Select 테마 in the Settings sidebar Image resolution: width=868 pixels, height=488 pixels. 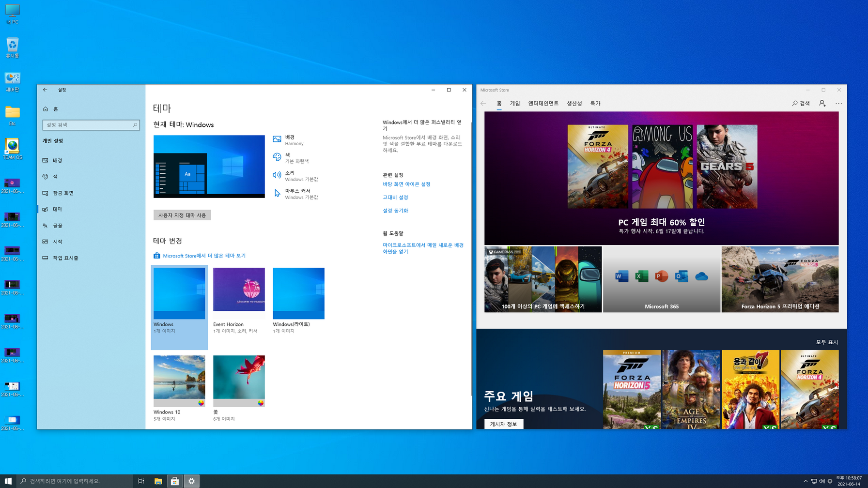pos(91,209)
